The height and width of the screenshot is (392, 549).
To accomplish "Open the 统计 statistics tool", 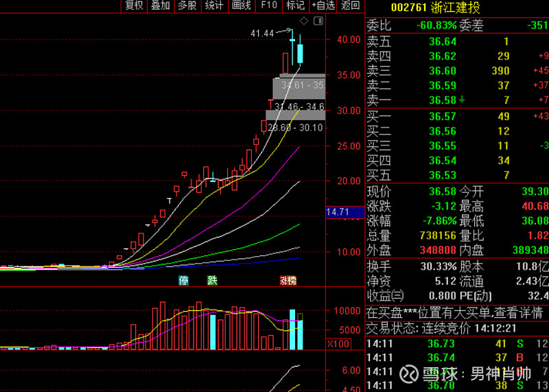I will [x=215, y=5].
